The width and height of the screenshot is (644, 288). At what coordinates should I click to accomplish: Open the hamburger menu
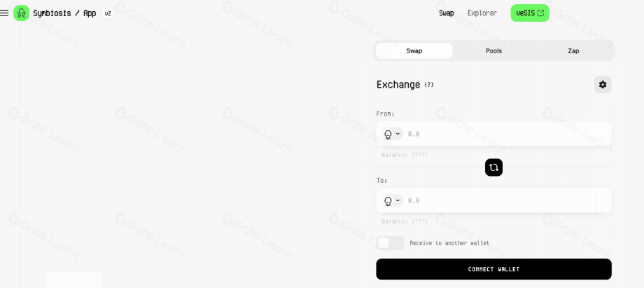[5, 13]
